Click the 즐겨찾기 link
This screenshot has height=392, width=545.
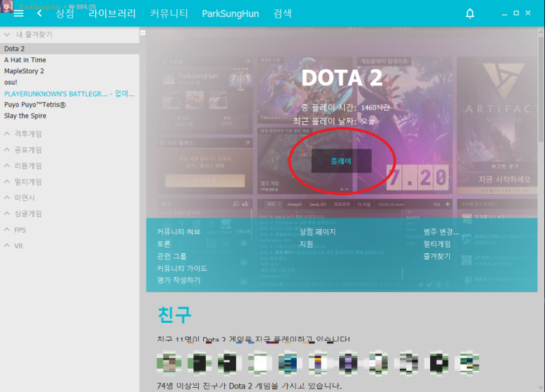tap(437, 256)
